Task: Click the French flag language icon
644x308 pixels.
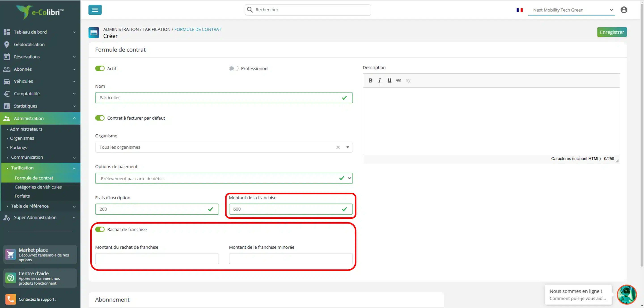Action: pyautogui.click(x=519, y=10)
